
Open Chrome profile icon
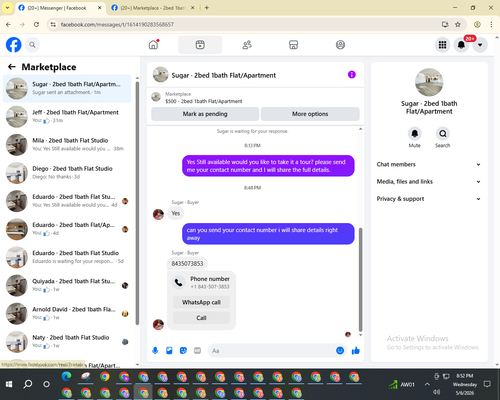pyautogui.click(x=477, y=24)
